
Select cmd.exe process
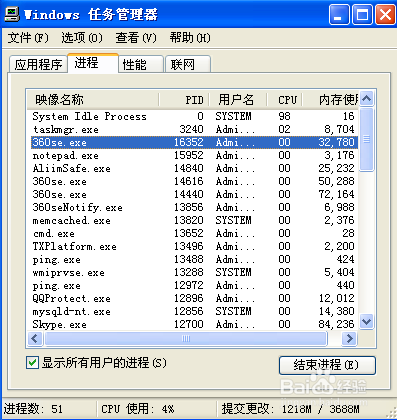(193, 233)
